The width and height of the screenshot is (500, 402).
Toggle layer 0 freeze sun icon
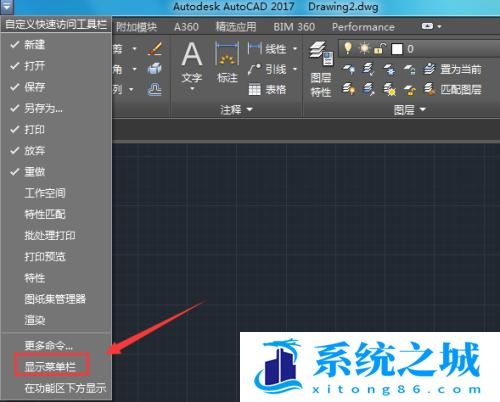tap(364, 49)
